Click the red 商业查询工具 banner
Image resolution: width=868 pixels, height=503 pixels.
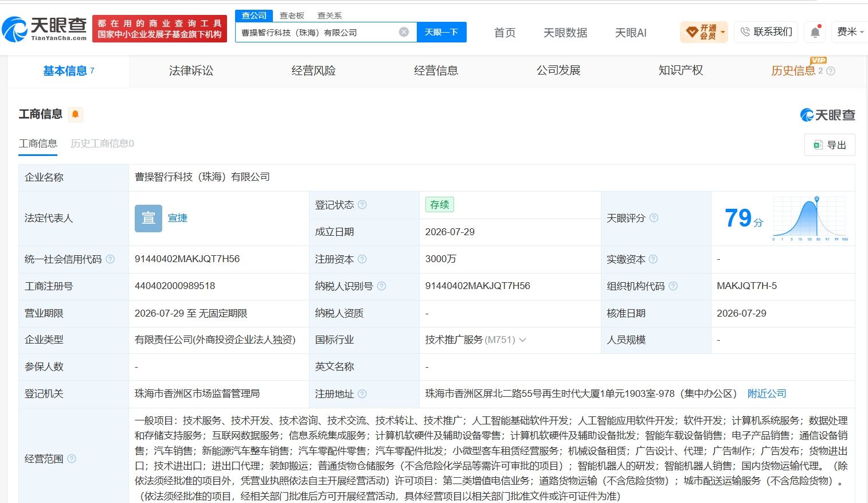[159, 29]
